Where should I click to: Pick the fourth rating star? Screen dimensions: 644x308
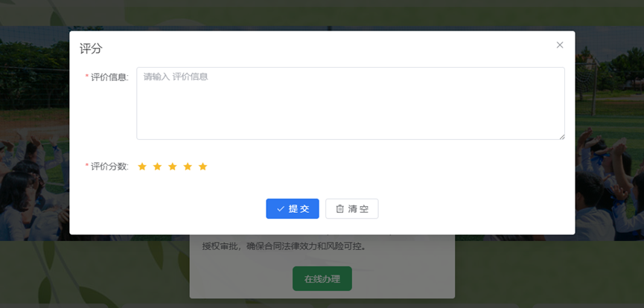coord(188,167)
